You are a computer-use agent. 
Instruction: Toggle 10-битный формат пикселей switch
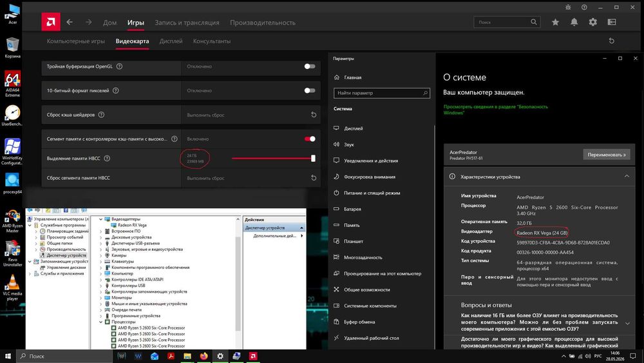tap(310, 90)
